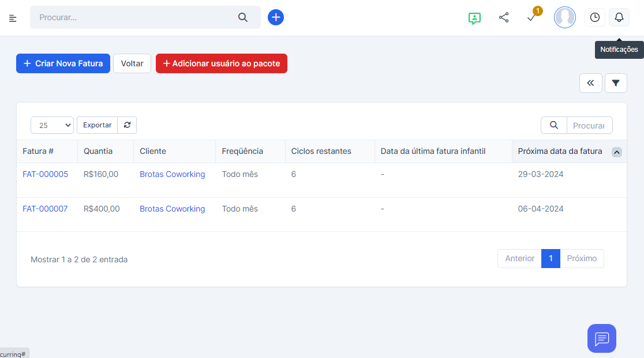The height and width of the screenshot is (358, 644).
Task: Open the green customer chat icon
Action: (x=474, y=18)
